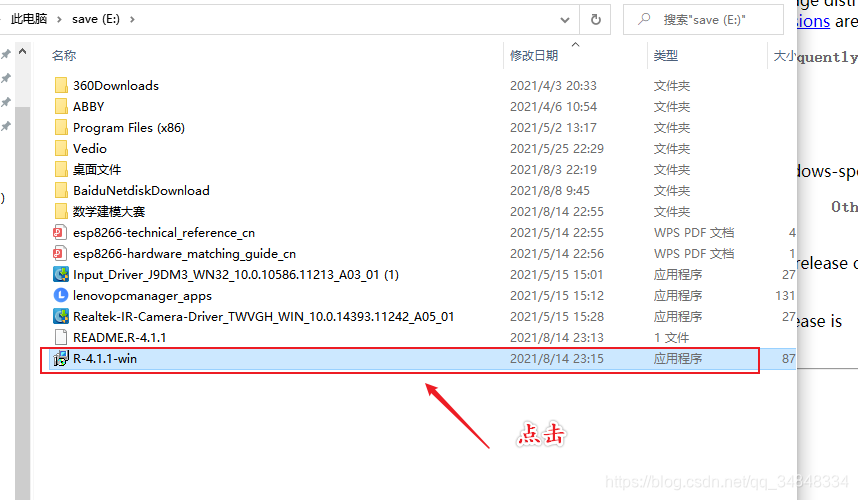Click the search magnifier icon
The height and width of the screenshot is (500, 858).
[645, 19]
